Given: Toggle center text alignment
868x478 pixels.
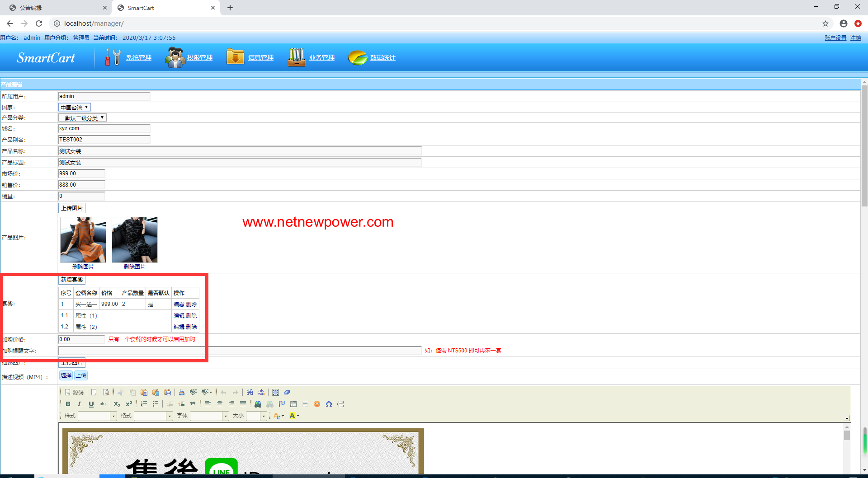Looking at the screenshot, I should (220, 404).
